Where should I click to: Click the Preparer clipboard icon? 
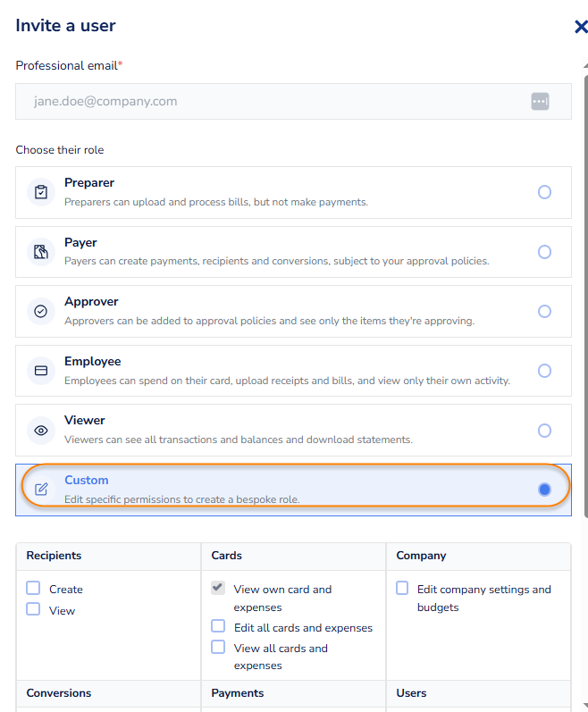click(41, 192)
